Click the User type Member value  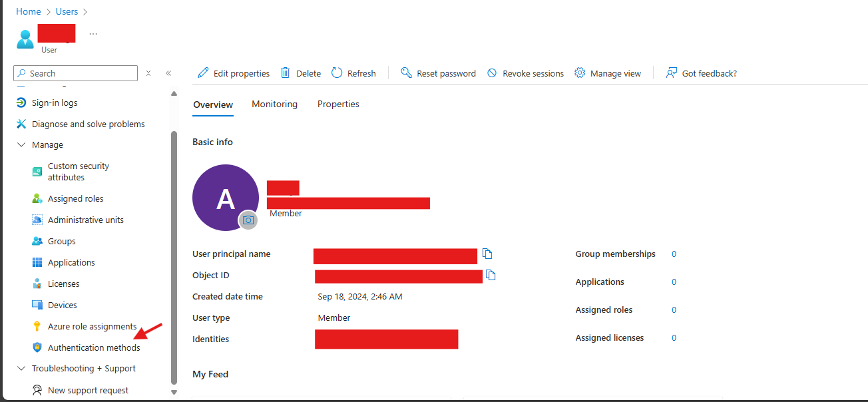[x=334, y=318]
